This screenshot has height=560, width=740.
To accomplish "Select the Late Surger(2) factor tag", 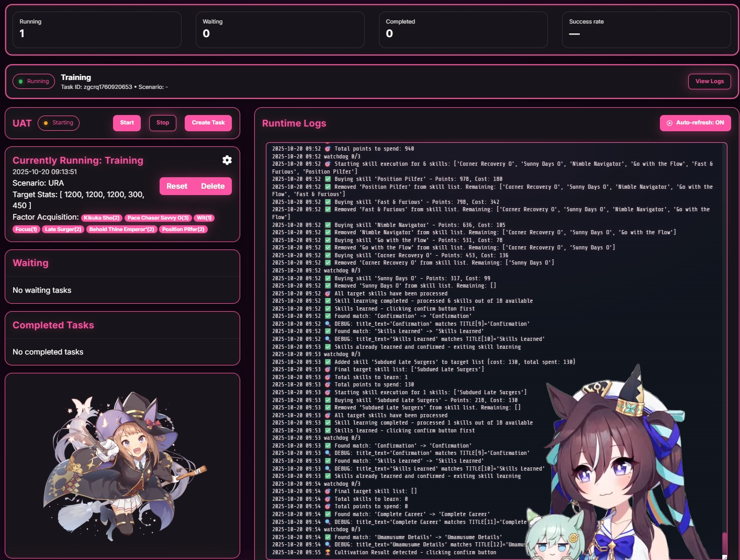I will coord(63,230).
